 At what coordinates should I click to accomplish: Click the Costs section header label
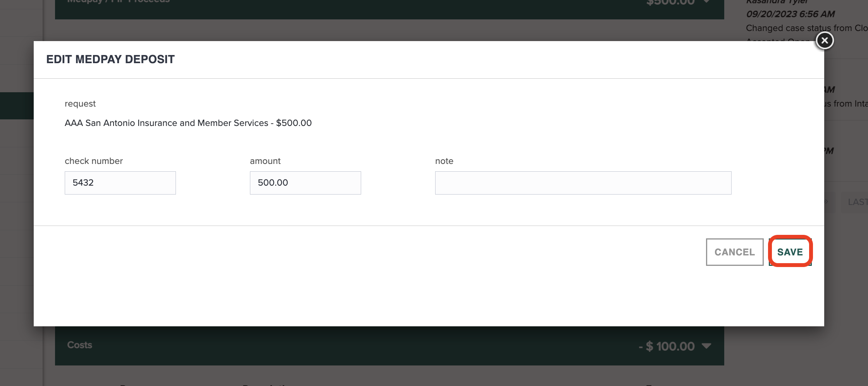[x=79, y=345]
